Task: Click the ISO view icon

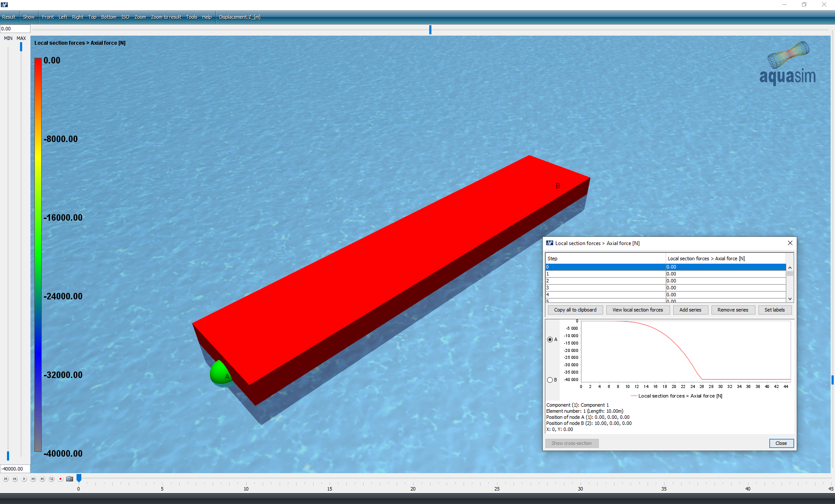Action: pos(125,17)
